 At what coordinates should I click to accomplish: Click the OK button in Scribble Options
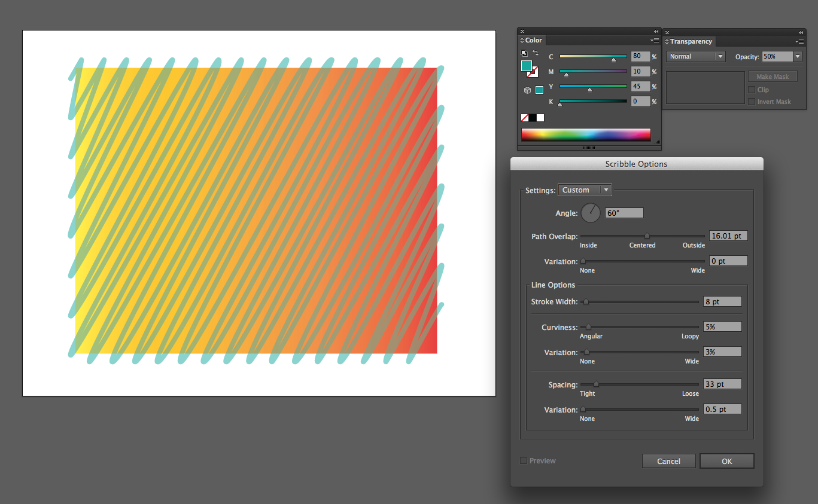coord(726,460)
